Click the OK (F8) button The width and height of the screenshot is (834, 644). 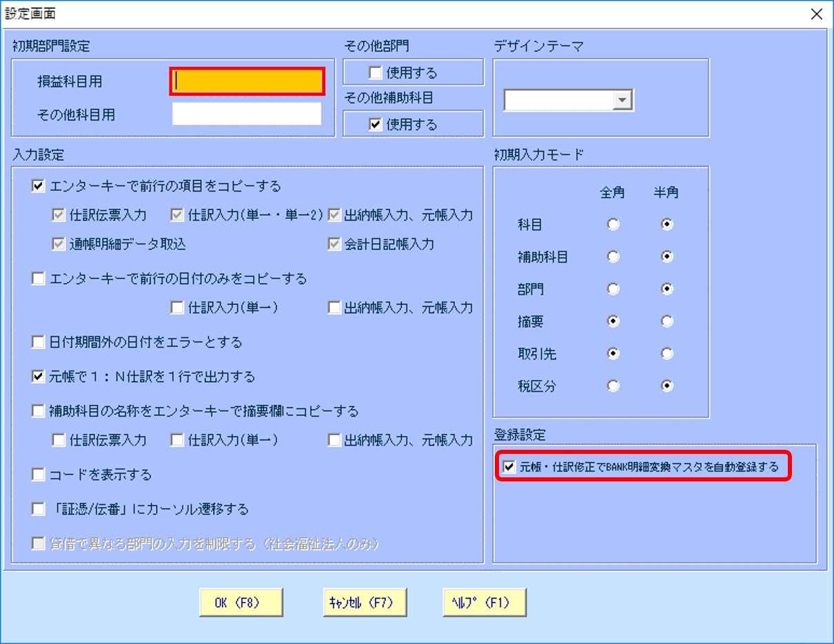click(x=241, y=601)
